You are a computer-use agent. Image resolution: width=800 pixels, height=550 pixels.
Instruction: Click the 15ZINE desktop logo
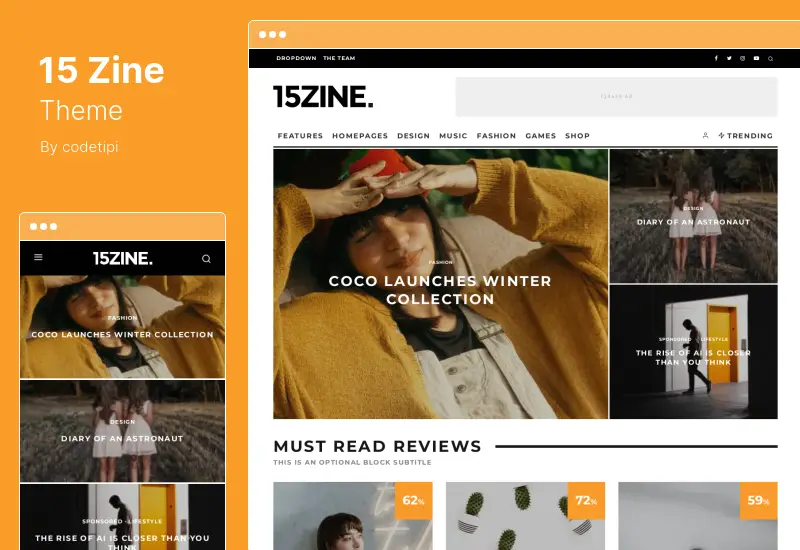coord(323,97)
